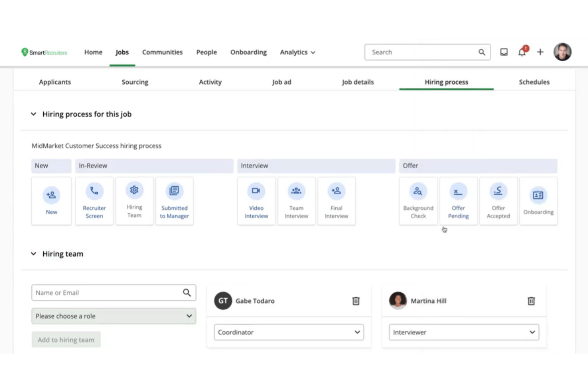Viewport: 588px width, 392px height.
Task: Select the Hiring Team gear icon
Action: [134, 190]
